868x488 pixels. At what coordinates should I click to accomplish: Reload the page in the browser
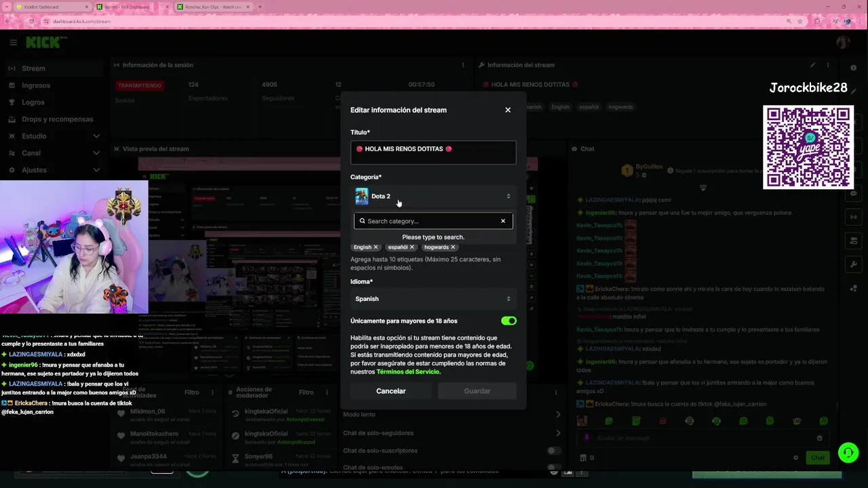click(31, 21)
